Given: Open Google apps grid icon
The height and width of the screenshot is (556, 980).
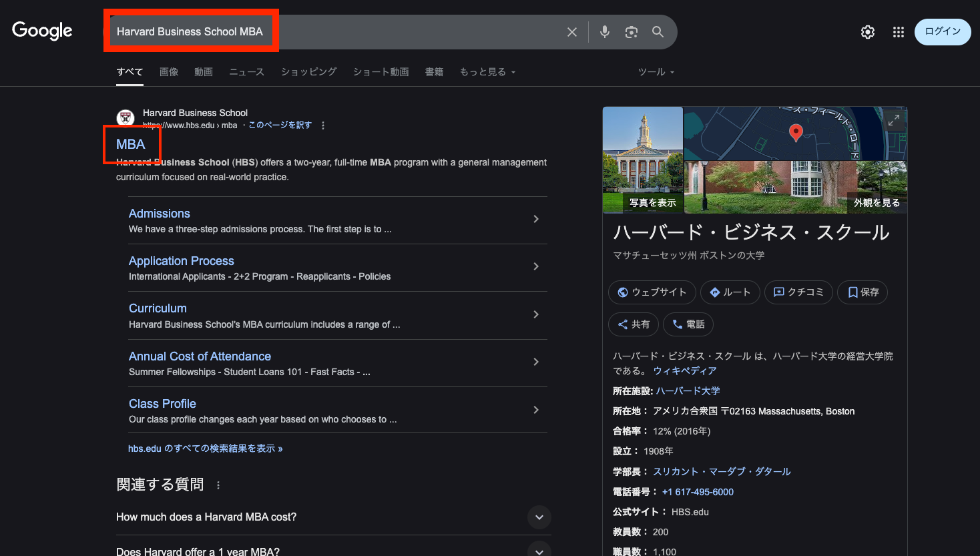Looking at the screenshot, I should pos(899,32).
